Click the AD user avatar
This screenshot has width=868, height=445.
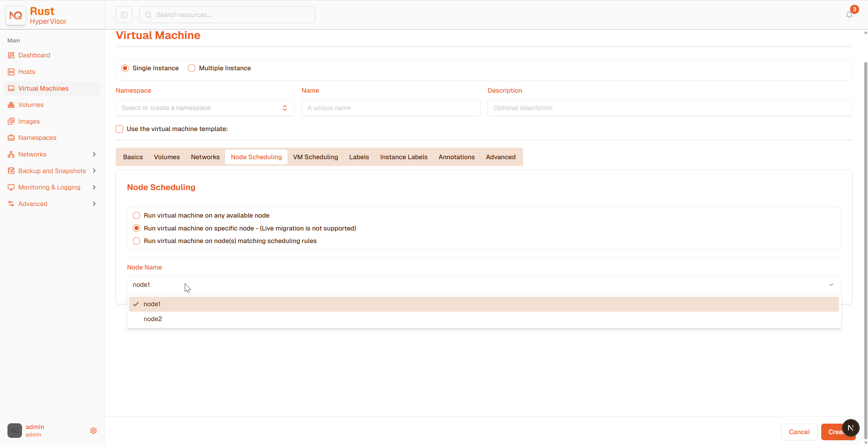[15, 431]
